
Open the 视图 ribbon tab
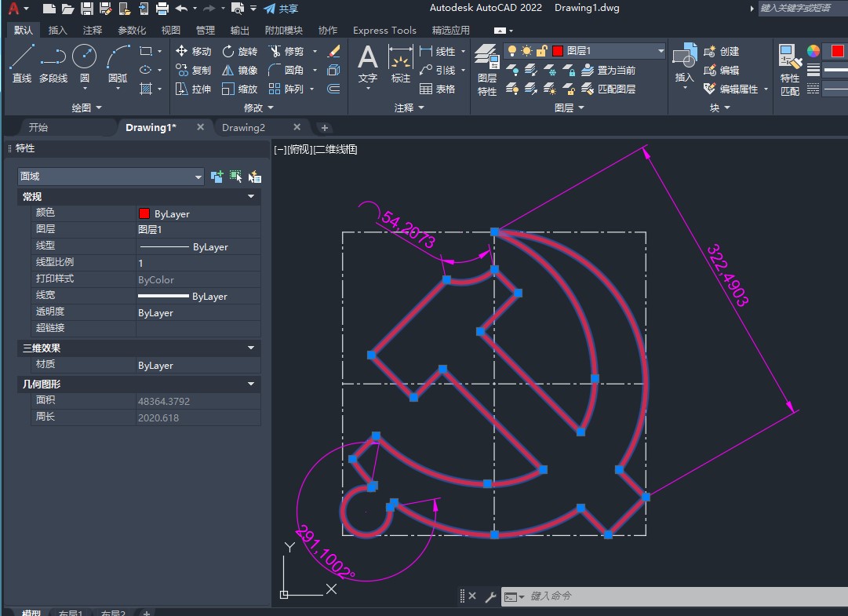click(x=171, y=31)
